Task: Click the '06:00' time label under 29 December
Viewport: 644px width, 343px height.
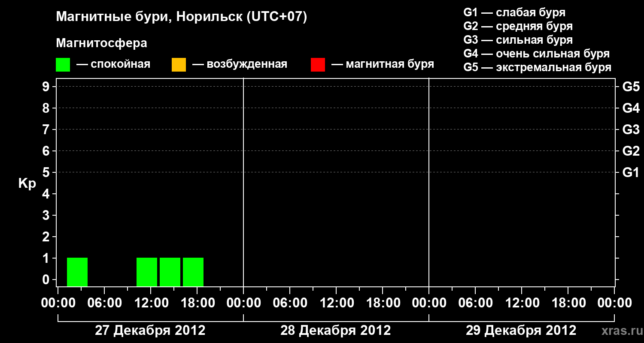Action: click(x=475, y=303)
